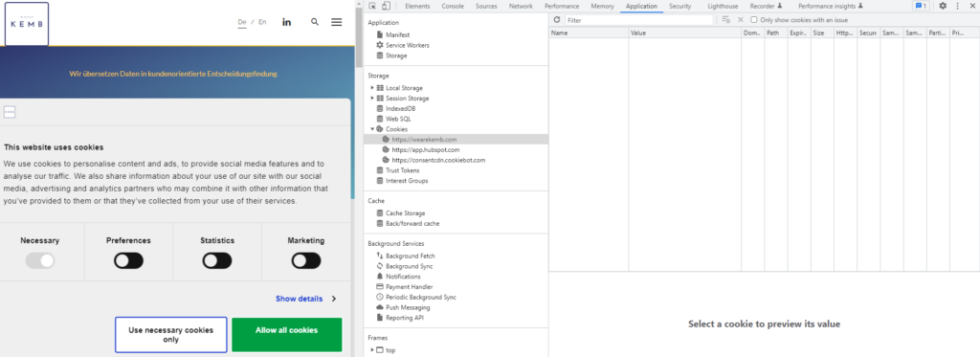Check Only show cookies with an issue

point(754,20)
